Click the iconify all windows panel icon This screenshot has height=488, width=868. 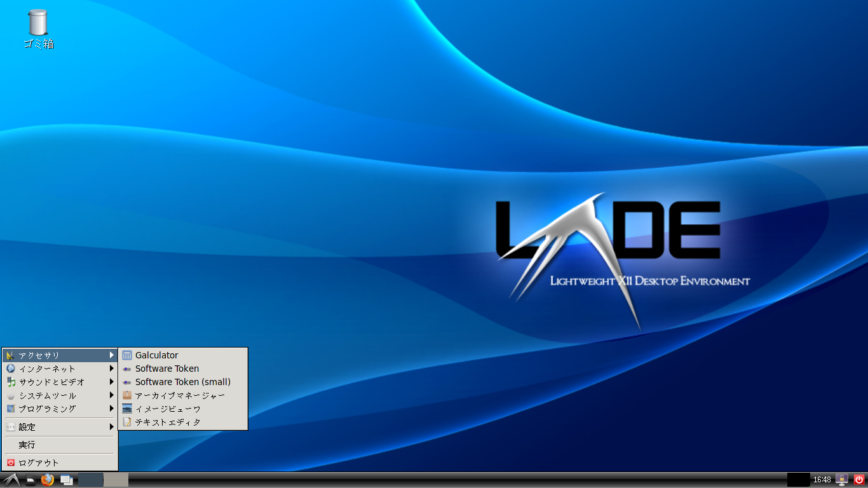coord(66,480)
